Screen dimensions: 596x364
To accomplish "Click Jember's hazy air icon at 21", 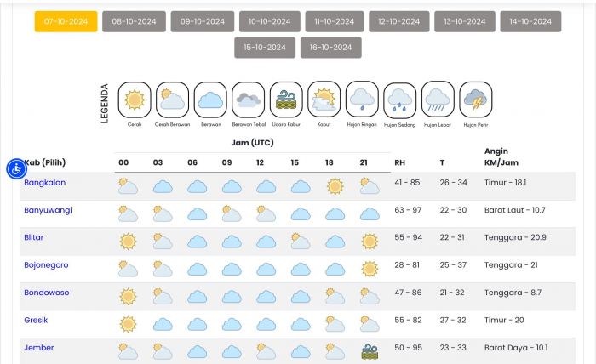I will click(x=370, y=351).
